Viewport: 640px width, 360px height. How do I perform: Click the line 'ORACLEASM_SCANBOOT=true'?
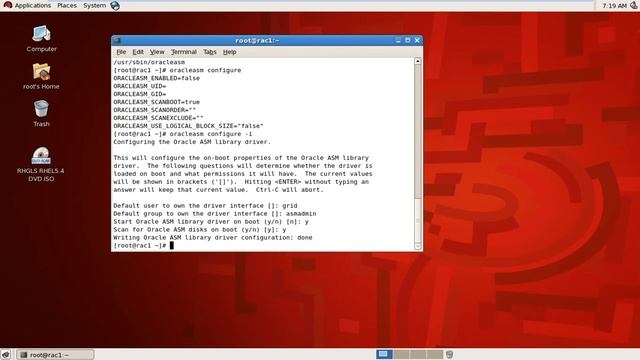point(157,102)
